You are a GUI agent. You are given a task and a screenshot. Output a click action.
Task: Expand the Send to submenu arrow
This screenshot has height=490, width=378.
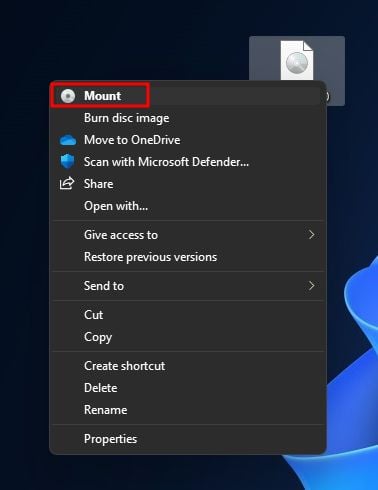pos(311,286)
